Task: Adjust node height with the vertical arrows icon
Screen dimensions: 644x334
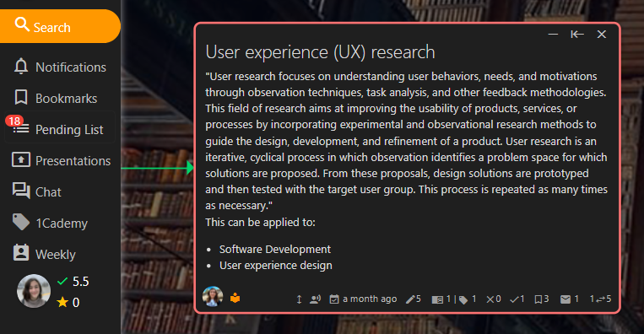Action: 299,299
